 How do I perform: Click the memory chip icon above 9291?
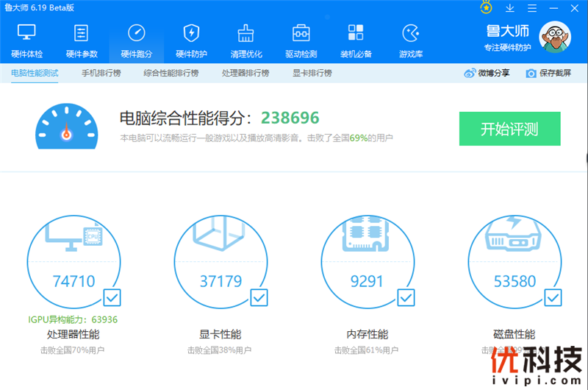[365, 233]
